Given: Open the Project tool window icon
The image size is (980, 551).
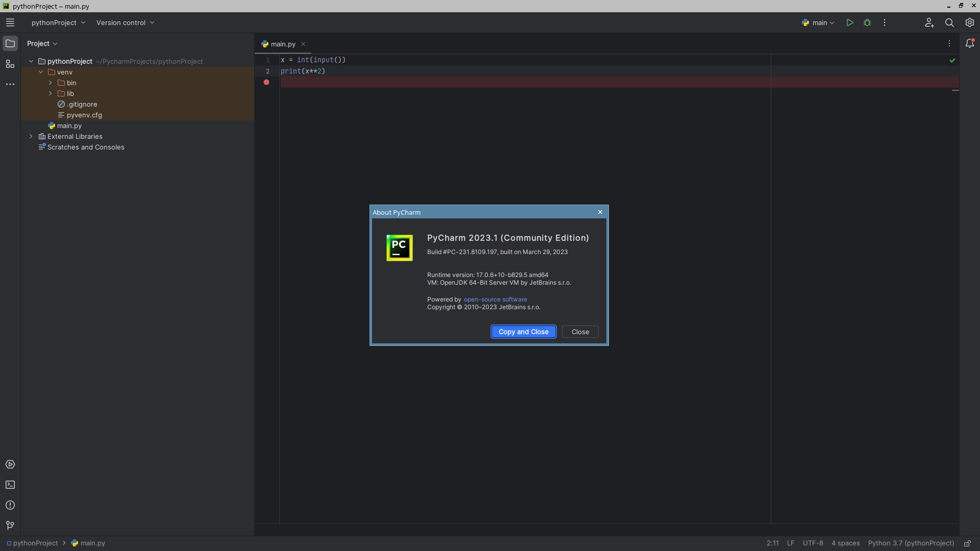Looking at the screenshot, I should 10,43.
